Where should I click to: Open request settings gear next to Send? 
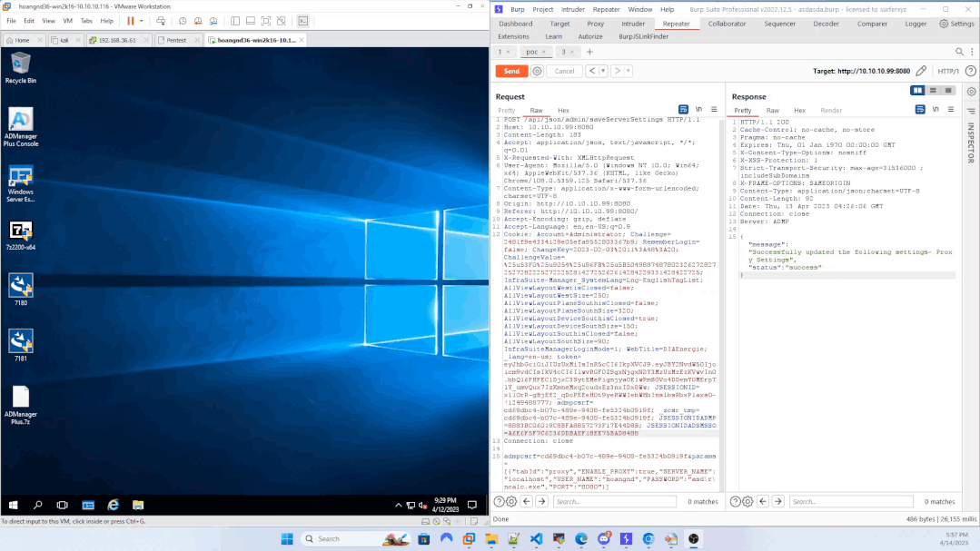(x=537, y=71)
